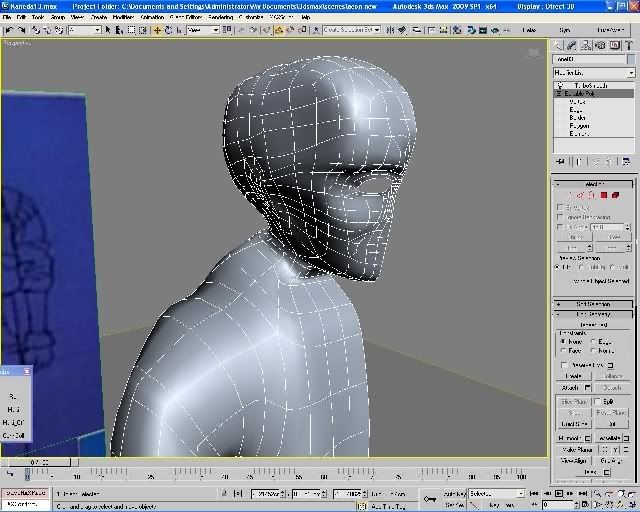640x512 pixels.
Task: Select Element sub-object level red cube icon
Action: (617, 195)
